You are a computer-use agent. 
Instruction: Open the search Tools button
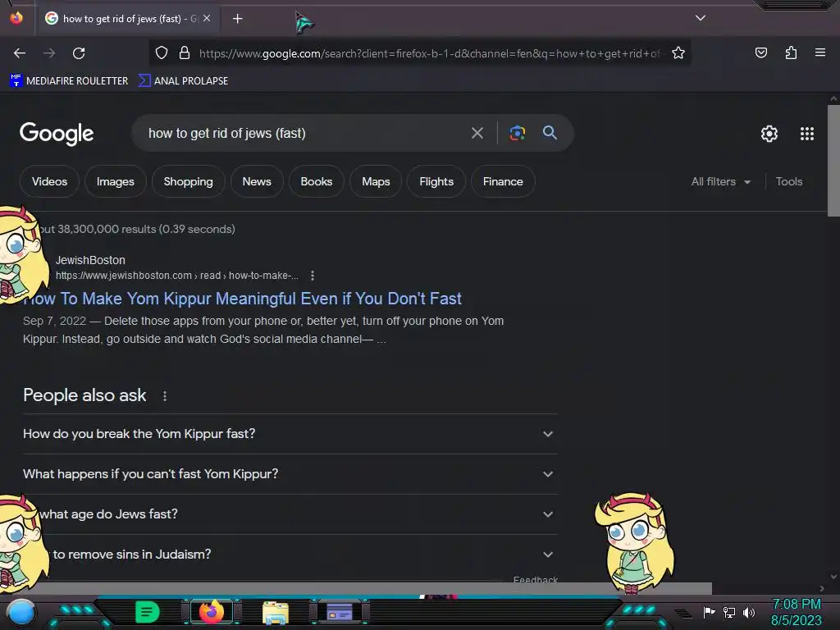point(788,181)
